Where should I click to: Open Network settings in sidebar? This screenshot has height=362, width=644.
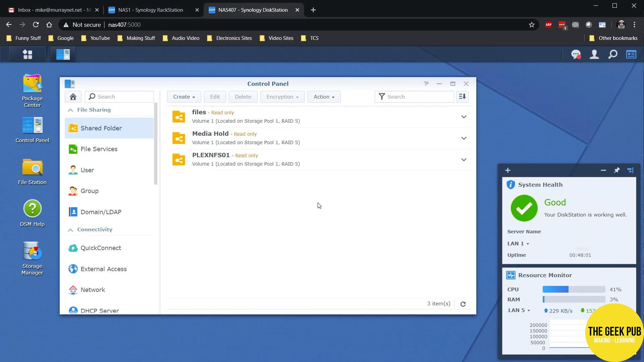tap(109, 290)
